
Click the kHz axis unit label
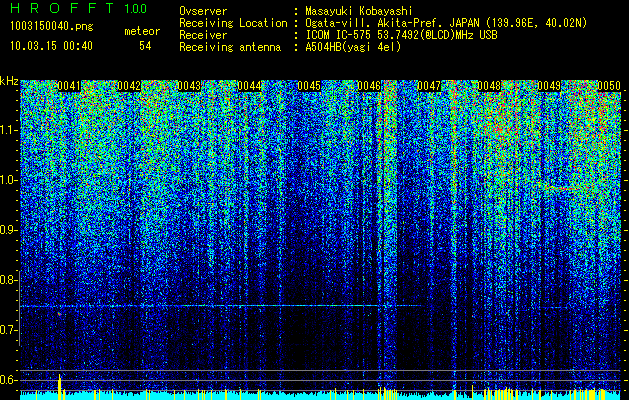coord(9,81)
